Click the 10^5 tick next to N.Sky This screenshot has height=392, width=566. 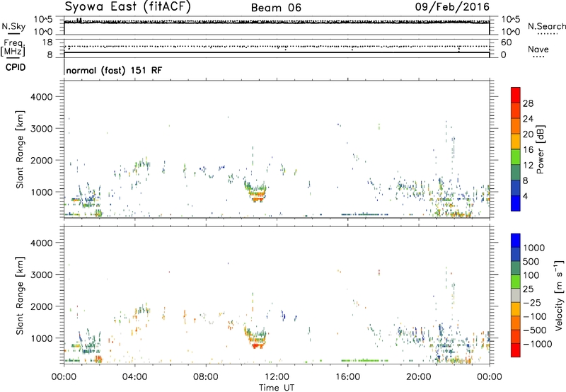coord(43,20)
